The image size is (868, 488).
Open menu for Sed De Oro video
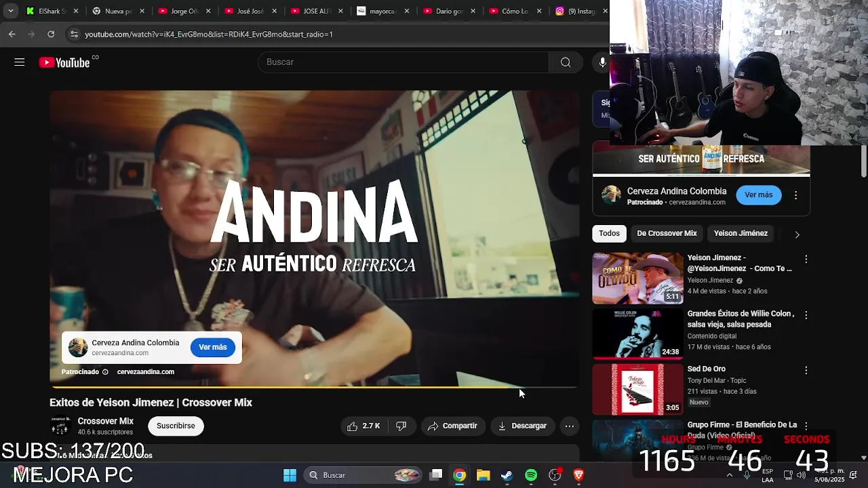click(x=806, y=370)
